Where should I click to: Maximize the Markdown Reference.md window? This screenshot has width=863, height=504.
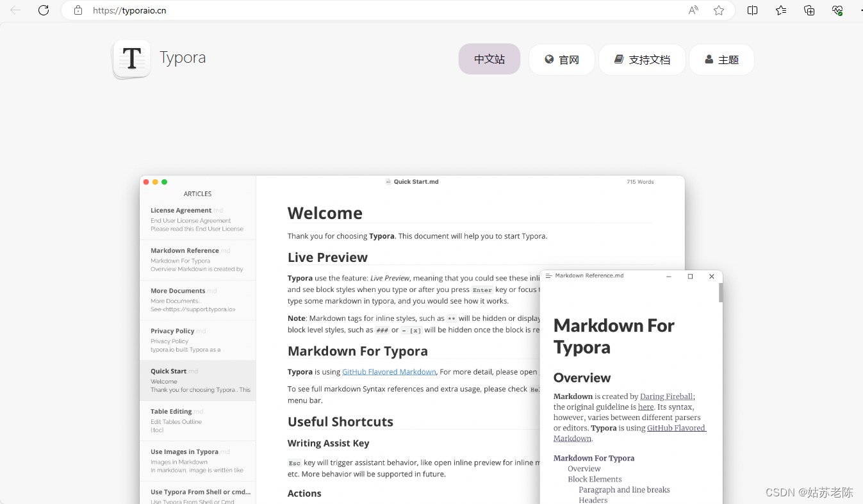click(x=690, y=277)
